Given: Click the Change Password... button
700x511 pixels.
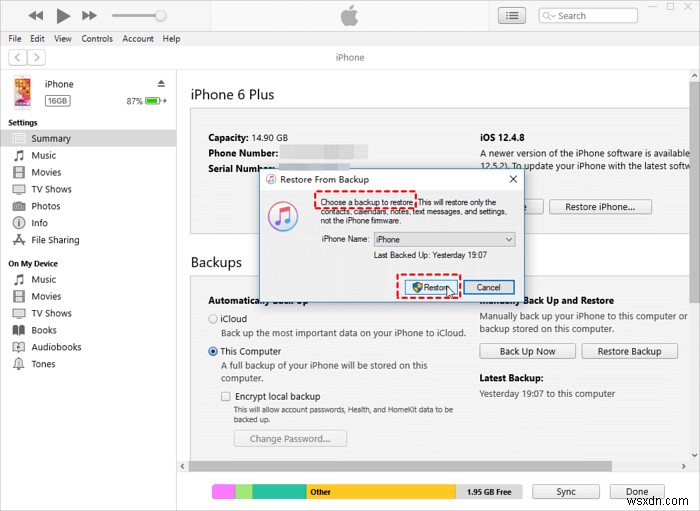Looking at the screenshot, I should point(290,439).
